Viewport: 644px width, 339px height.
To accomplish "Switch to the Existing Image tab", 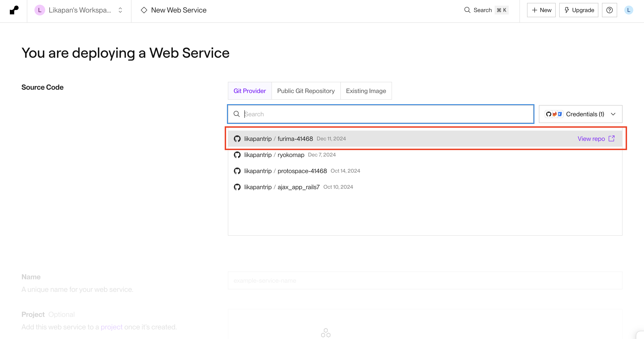I will tap(366, 91).
